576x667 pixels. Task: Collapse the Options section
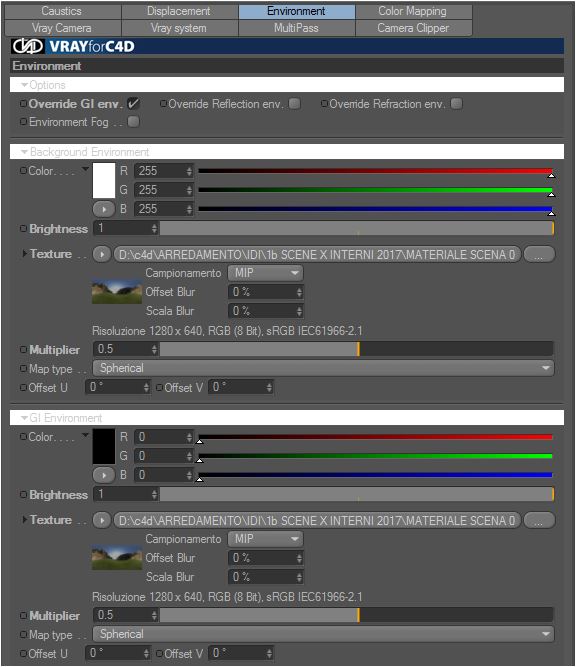[x=25, y=85]
